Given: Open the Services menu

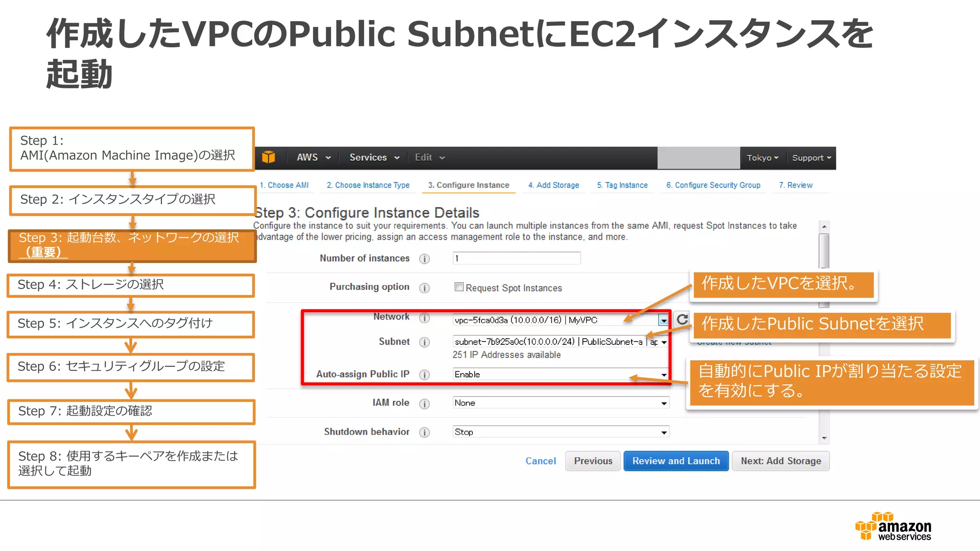Looking at the screenshot, I should [x=374, y=157].
